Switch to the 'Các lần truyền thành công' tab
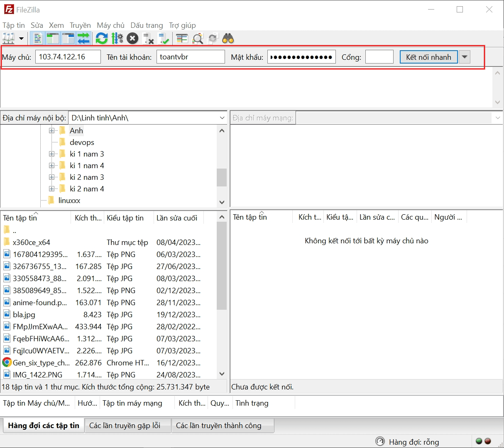504x448 pixels. click(223, 425)
